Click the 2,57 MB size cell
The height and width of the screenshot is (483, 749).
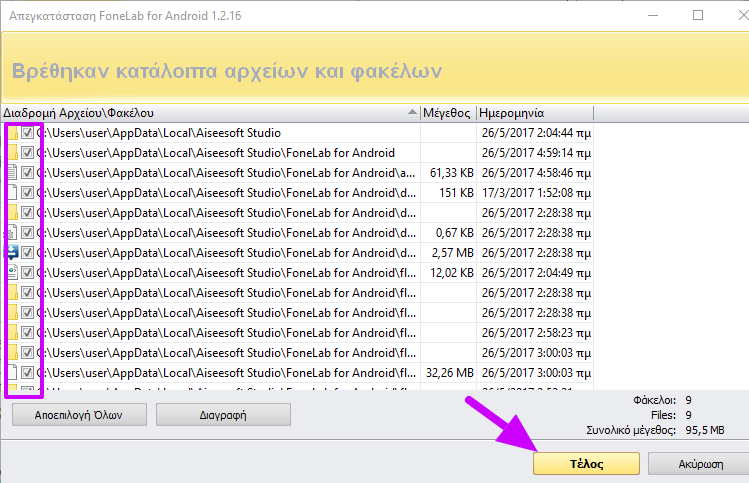pyautogui.click(x=452, y=253)
